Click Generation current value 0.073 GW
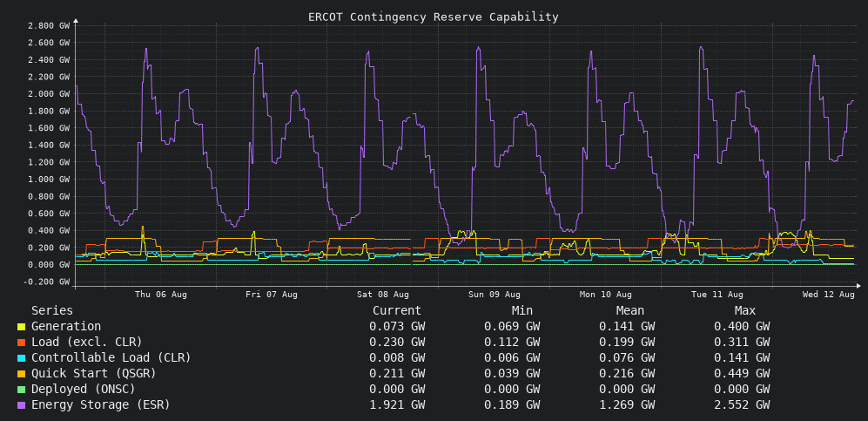 (x=397, y=327)
